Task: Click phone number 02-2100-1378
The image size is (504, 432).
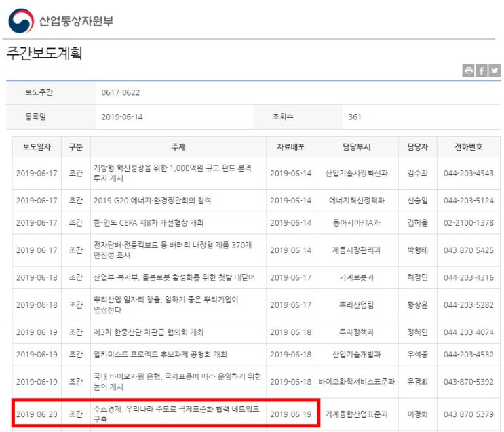Action: point(468,222)
